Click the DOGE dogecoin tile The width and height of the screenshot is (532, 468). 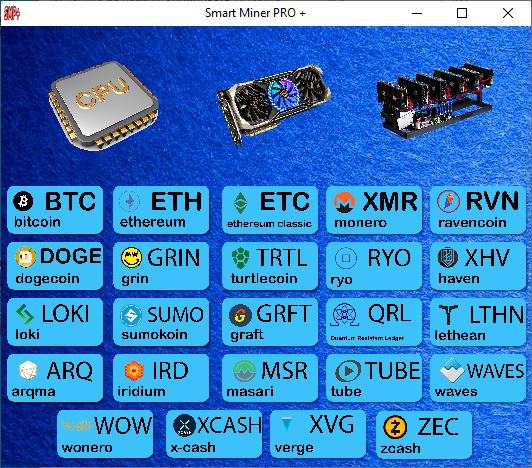tap(55, 266)
